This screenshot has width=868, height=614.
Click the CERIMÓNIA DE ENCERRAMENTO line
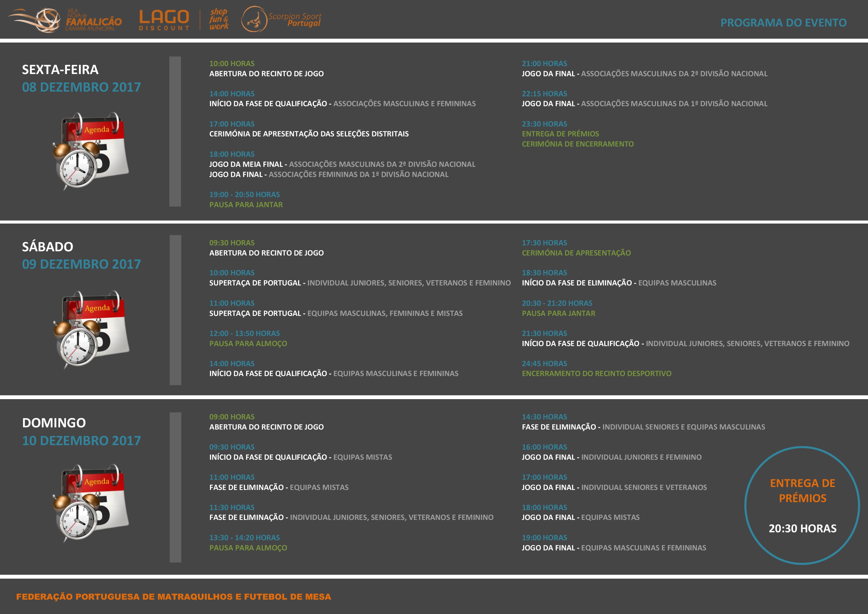point(578,144)
